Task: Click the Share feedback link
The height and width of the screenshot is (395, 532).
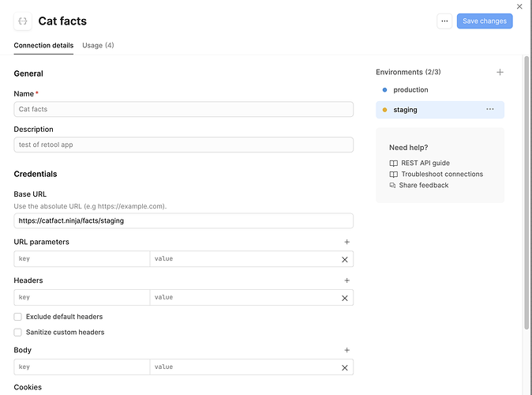Action: pos(423,185)
